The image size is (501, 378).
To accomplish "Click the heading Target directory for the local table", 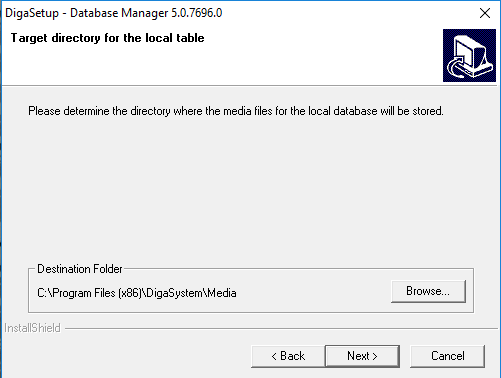I will click(x=107, y=38).
